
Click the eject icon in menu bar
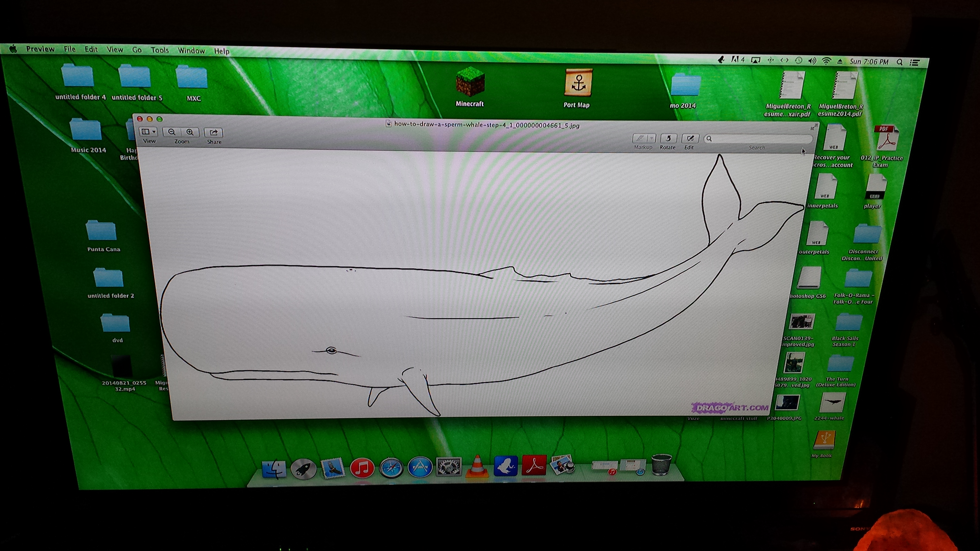click(x=840, y=61)
